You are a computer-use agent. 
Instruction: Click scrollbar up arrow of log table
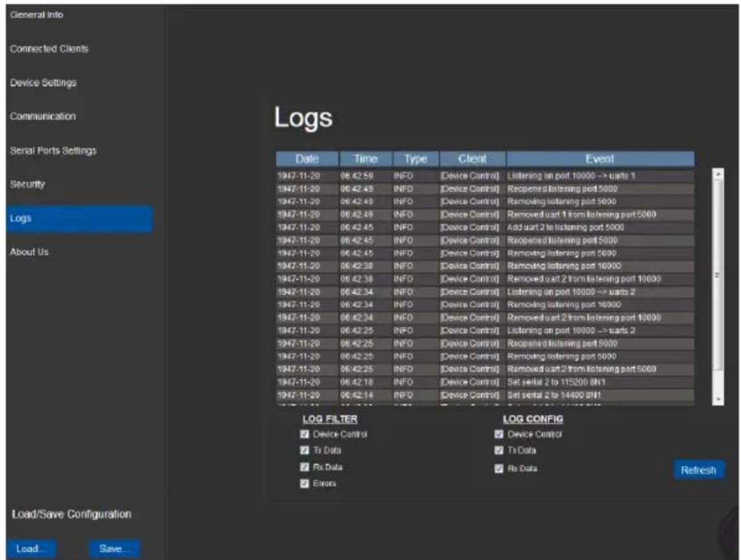[718, 174]
